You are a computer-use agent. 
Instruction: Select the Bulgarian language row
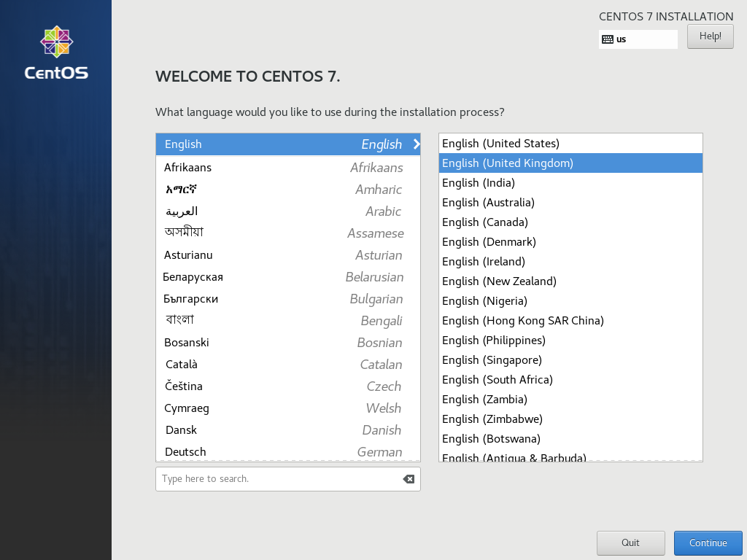(287, 299)
